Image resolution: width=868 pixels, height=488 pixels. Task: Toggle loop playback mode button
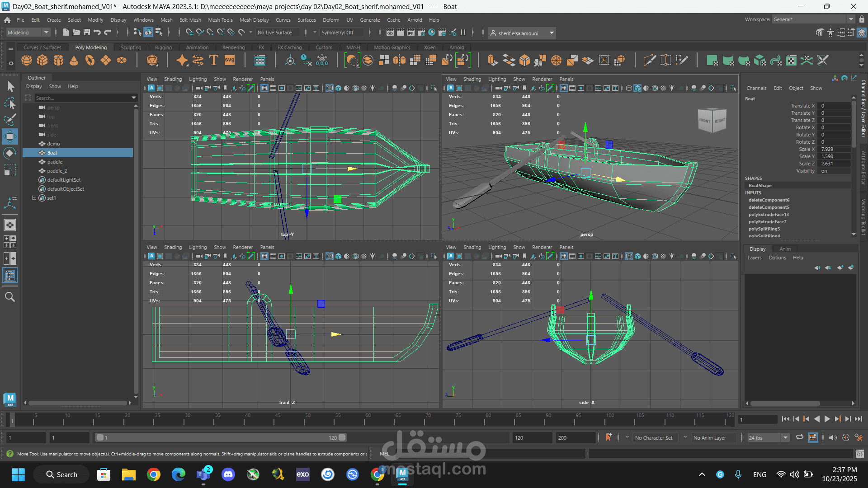[x=800, y=437]
